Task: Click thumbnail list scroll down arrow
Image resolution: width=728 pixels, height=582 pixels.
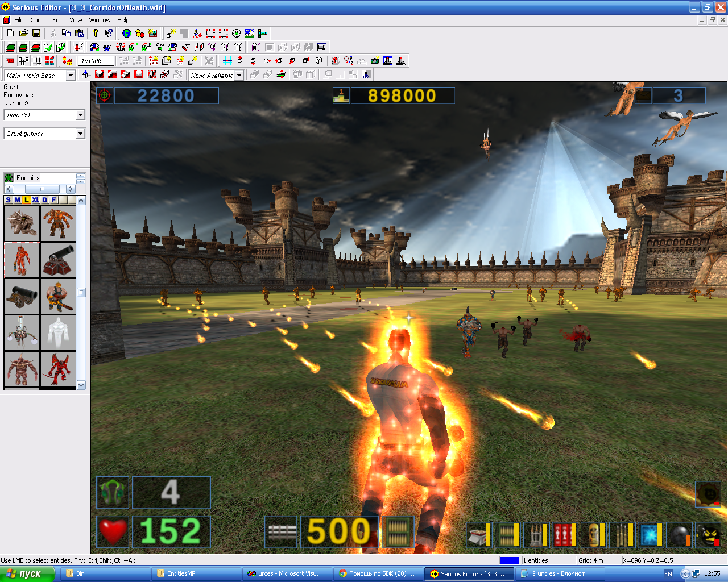Action: click(x=81, y=385)
